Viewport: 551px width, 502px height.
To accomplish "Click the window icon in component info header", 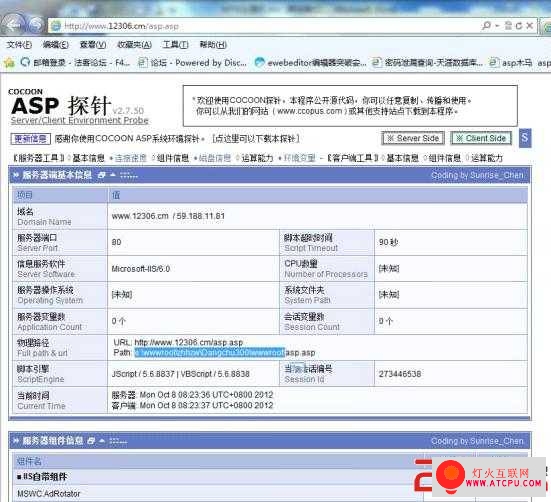I will click(91, 441).
